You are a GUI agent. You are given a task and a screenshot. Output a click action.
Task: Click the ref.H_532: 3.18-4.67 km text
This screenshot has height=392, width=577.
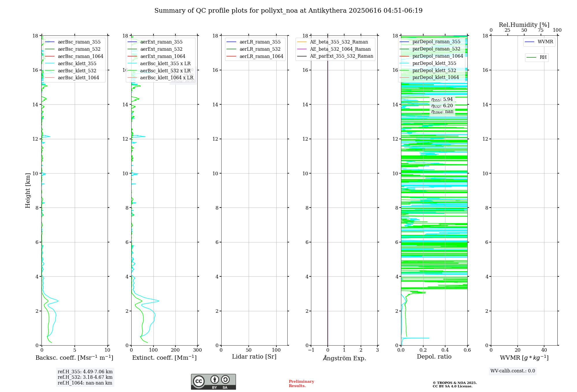[x=85, y=377]
